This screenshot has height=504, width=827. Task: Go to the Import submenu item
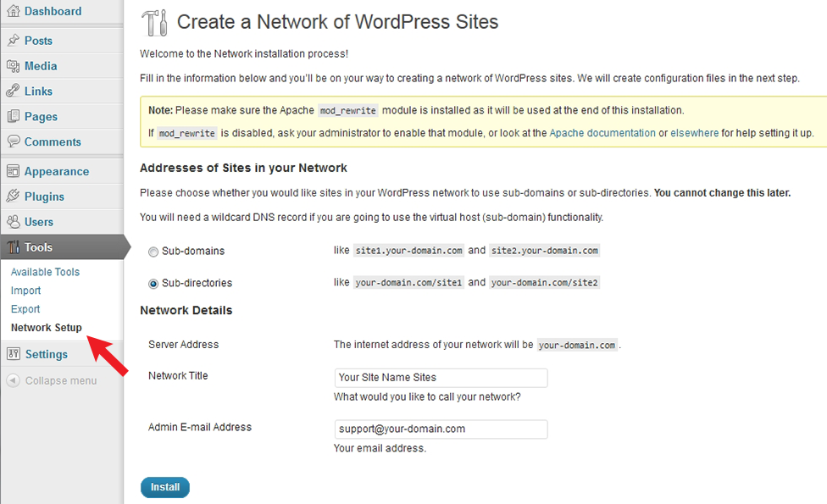[x=25, y=291]
